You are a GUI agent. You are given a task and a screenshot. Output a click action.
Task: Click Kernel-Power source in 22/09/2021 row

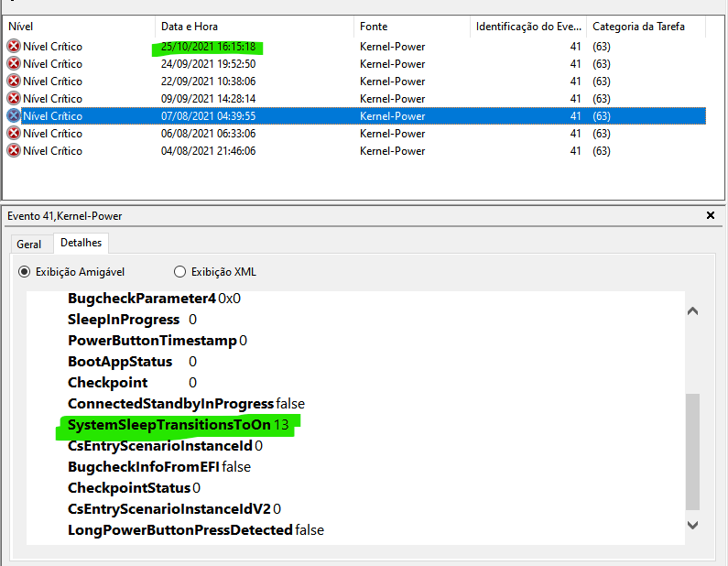pos(392,82)
